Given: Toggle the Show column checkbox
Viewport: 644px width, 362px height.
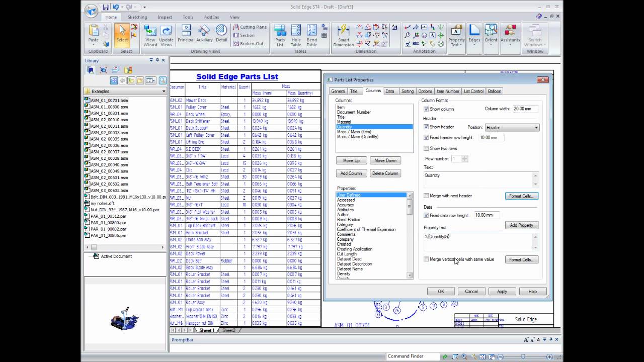Looking at the screenshot, I should pos(426,109).
